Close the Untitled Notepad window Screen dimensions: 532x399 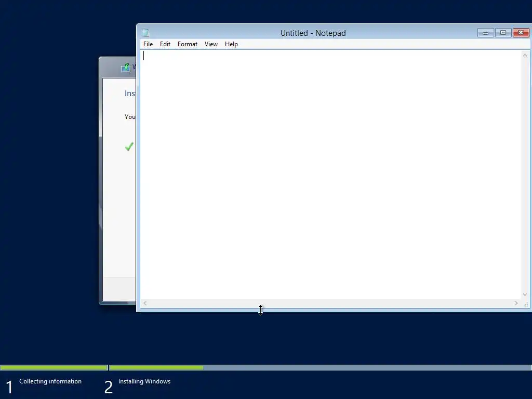click(521, 33)
